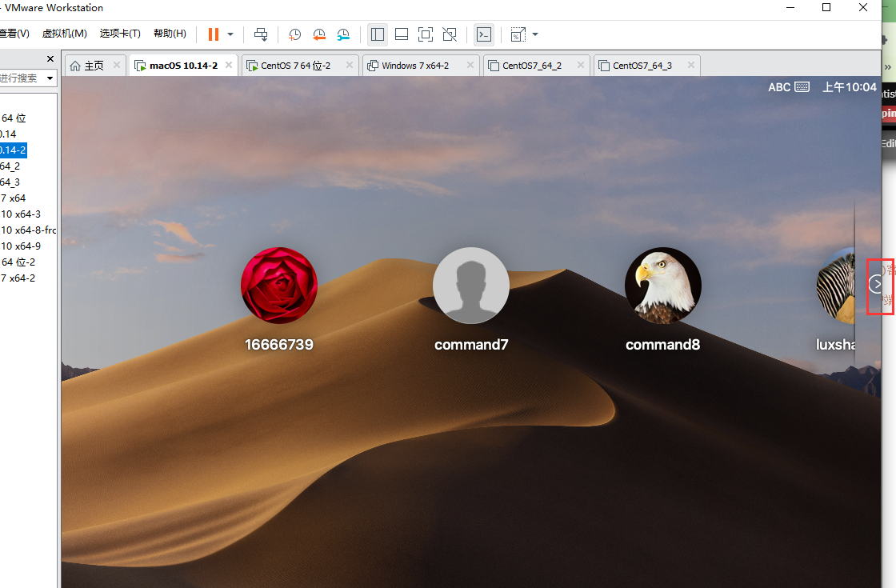Viewport: 896px width, 588px height.
Task: Expand the library search dropdown arrow
Action: [50, 78]
